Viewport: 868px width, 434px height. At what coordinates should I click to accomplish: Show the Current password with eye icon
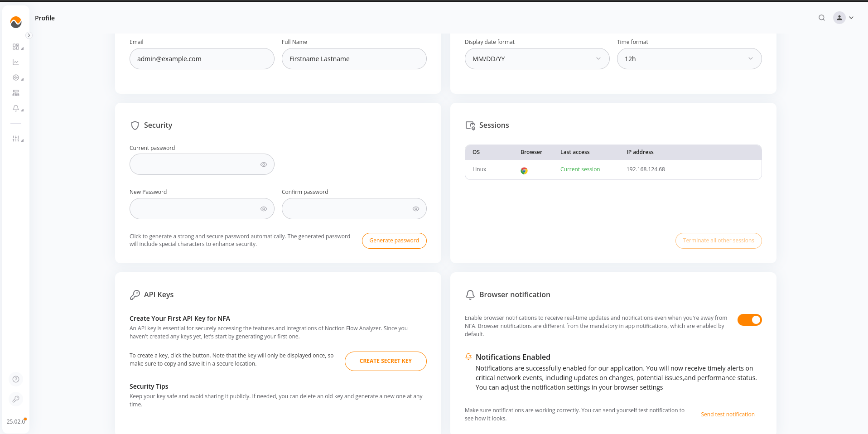point(264,164)
